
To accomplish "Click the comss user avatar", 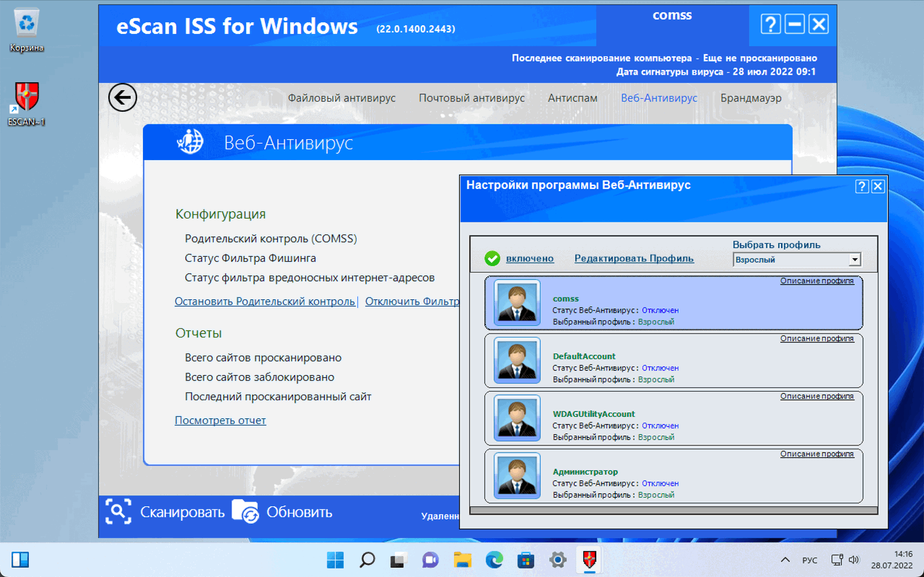I will pos(517,302).
